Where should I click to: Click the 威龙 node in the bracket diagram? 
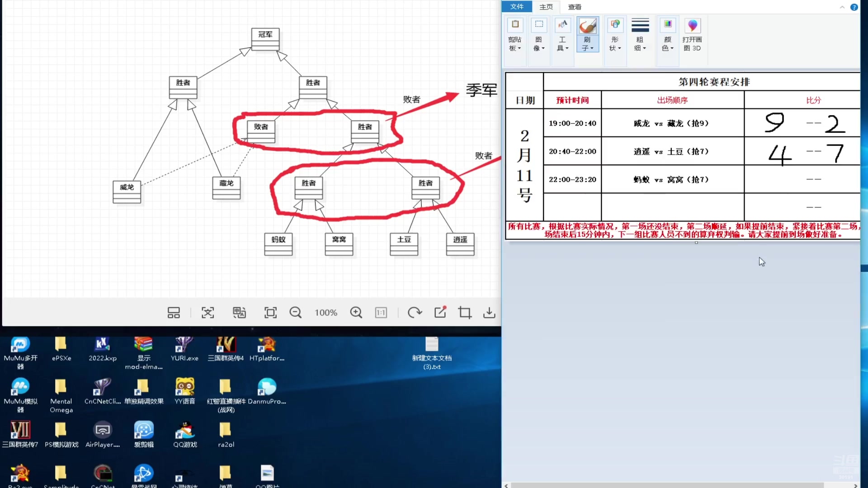(127, 192)
